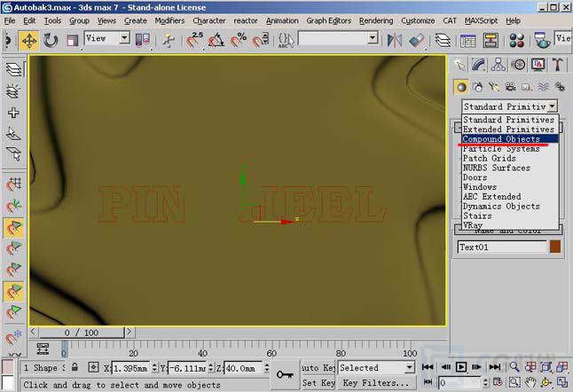Screen dimensions: 573x392
Task: Choose Patch Grids from list
Action: (x=510, y=158)
